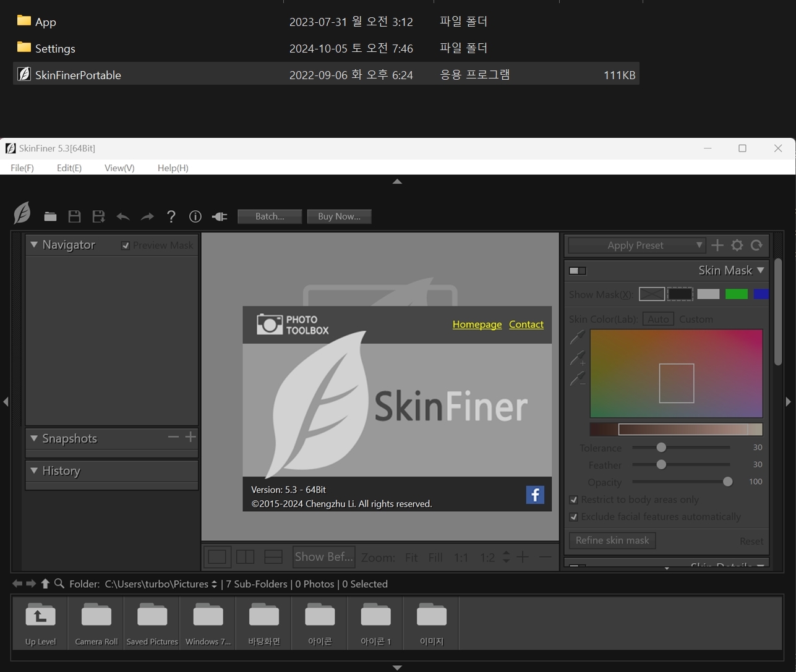Select the plain eyedropper tool

[578, 338]
